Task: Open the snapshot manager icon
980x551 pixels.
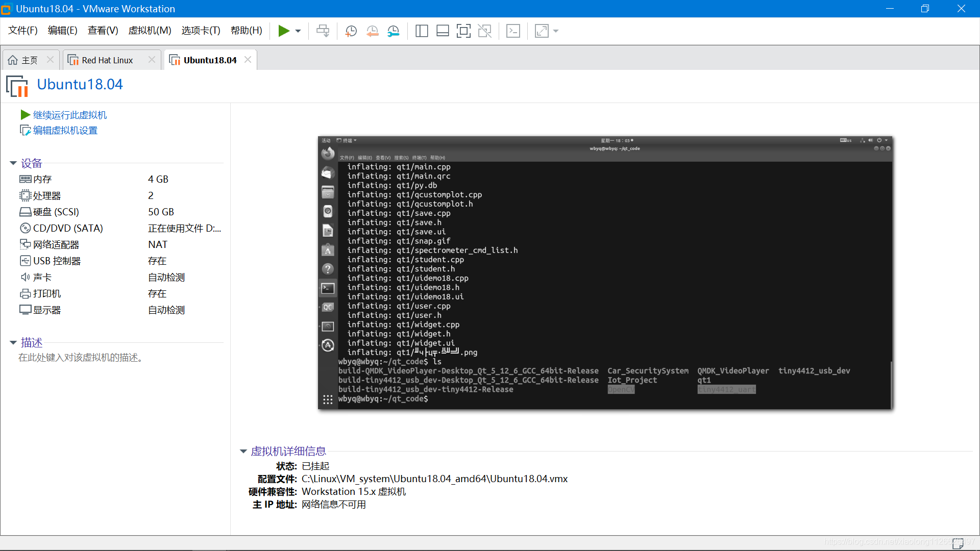Action: (x=393, y=31)
